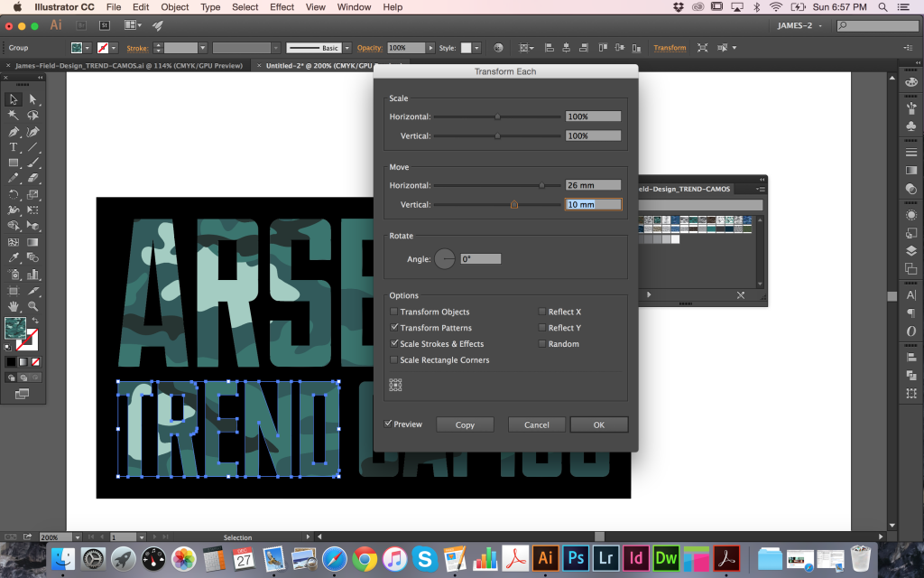
Task: Open the fill color dropdown in control bar
Action: (88, 48)
